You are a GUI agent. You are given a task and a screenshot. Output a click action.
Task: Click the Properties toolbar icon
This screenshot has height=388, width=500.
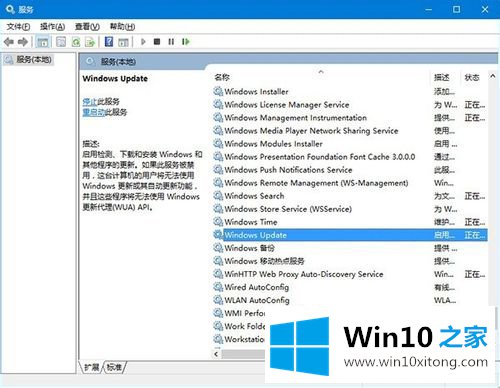[61, 42]
